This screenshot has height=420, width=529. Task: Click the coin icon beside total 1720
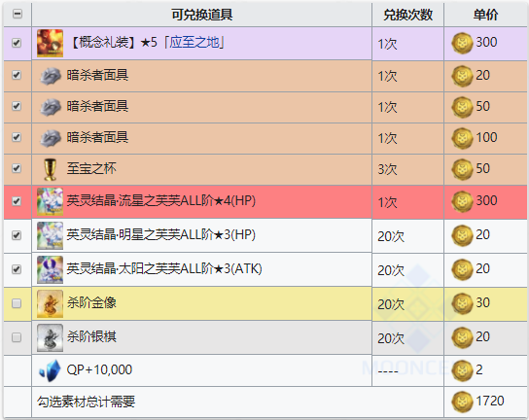[462, 402]
